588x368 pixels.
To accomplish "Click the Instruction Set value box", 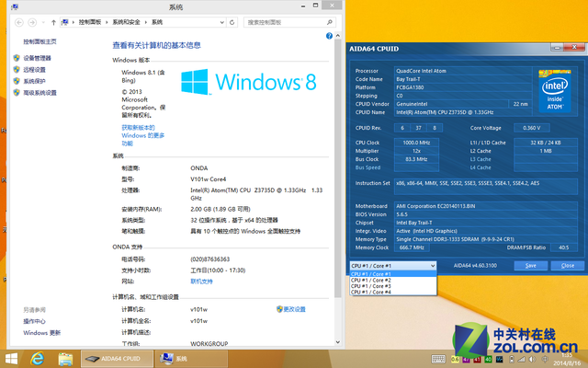I will (486, 187).
